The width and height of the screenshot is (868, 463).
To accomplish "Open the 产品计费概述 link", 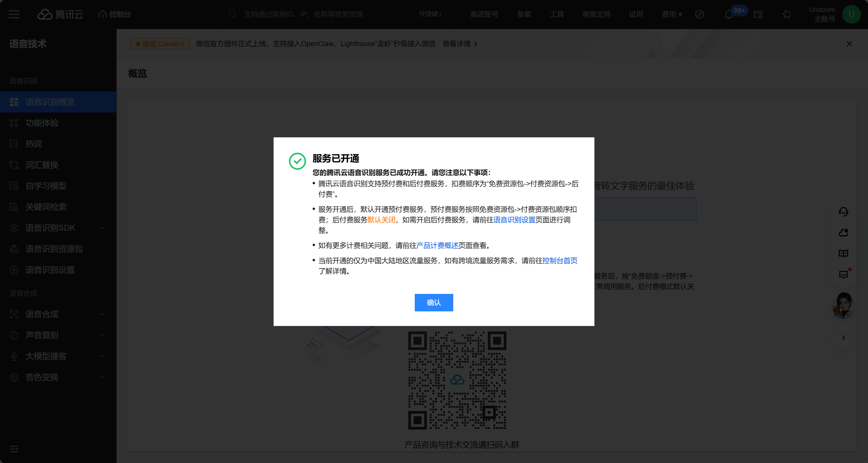I will pos(437,245).
